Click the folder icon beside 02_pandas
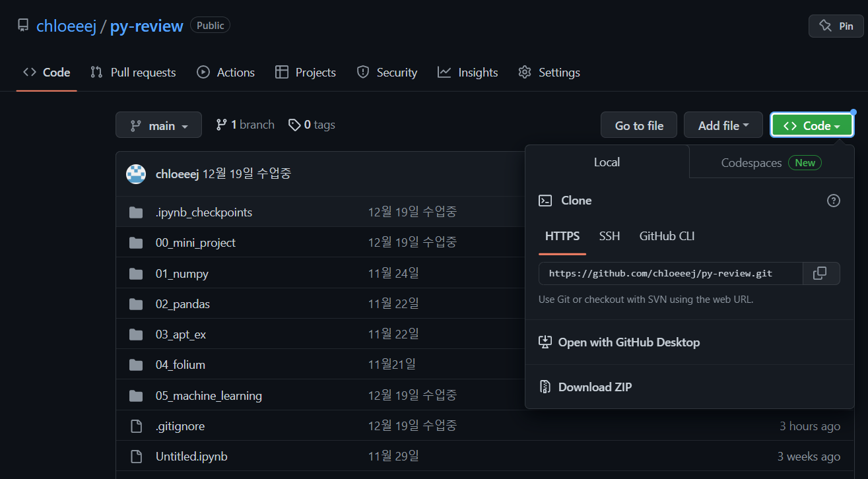 136,304
